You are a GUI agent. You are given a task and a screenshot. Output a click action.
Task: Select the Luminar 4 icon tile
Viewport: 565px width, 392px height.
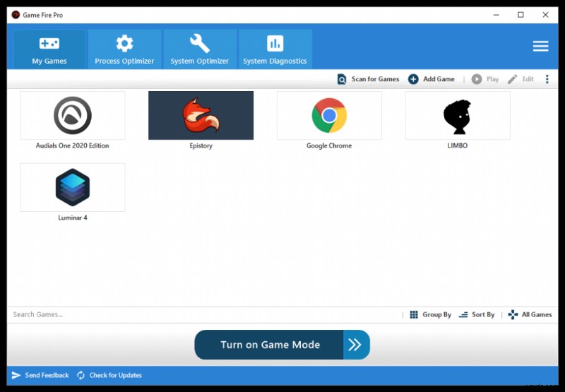pos(73,187)
